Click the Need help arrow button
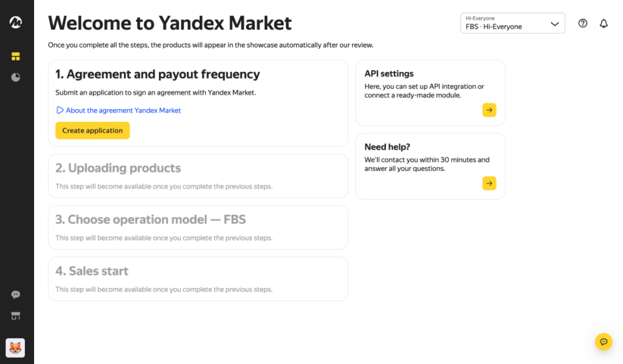The image size is (623, 364). tap(489, 183)
